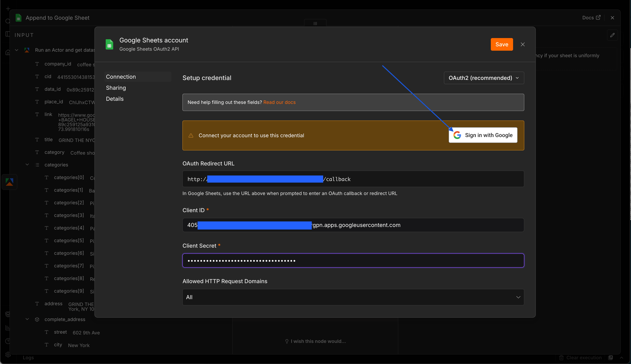
Task: Select the company_id field
Action: [58, 64]
